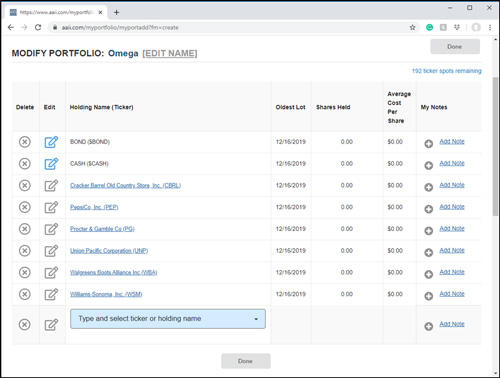Viewport: 500px width, 378px height.
Task: Click edit icon in the empty new-holding row
Action: (x=51, y=324)
